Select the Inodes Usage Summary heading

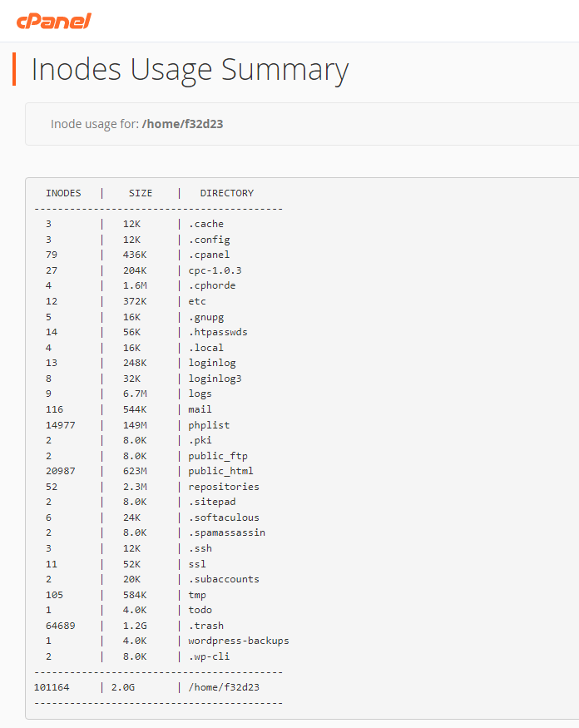coord(190,70)
